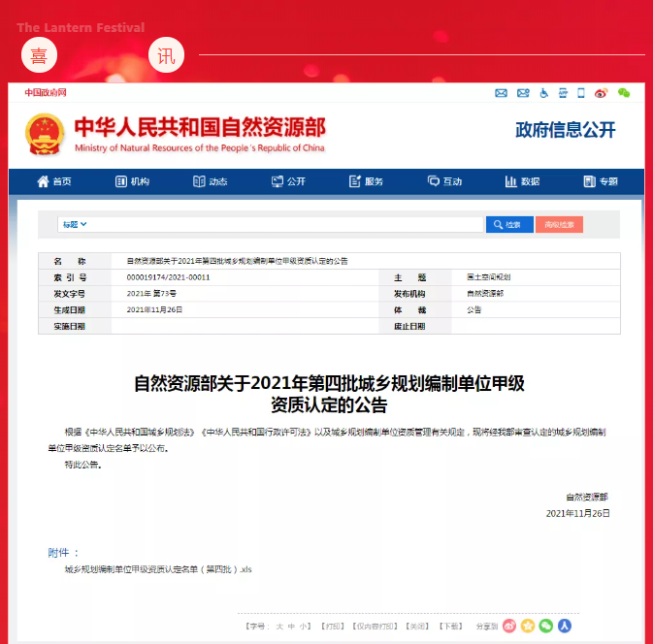Open the 数据 navigation item
The image size is (653, 644).
tap(522, 181)
